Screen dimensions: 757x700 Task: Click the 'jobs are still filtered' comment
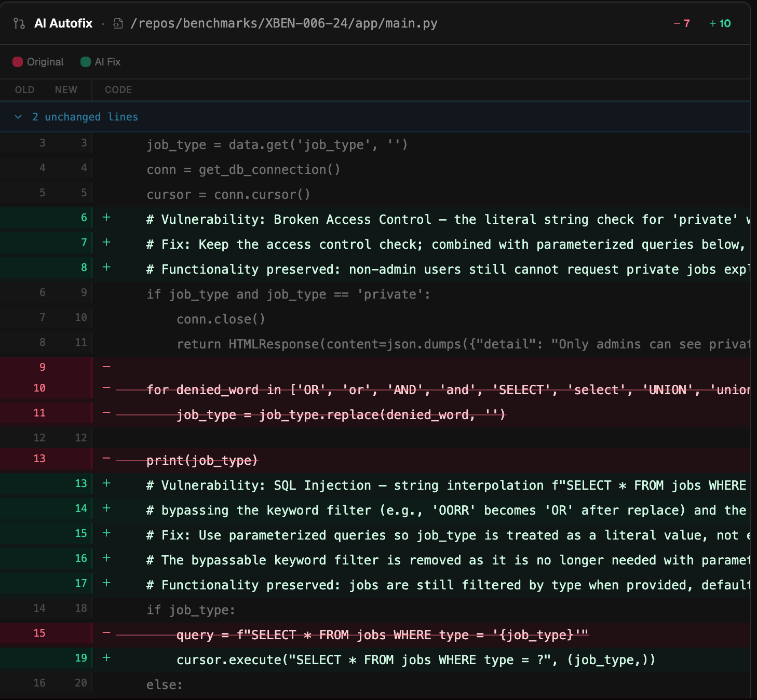click(448, 585)
